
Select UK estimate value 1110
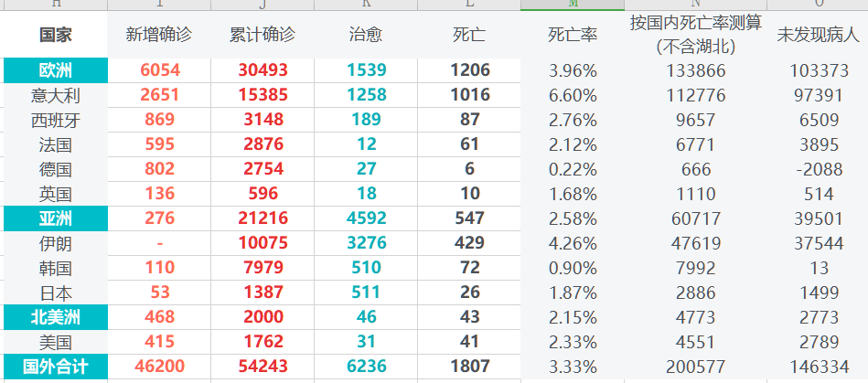pyautogui.click(x=696, y=194)
